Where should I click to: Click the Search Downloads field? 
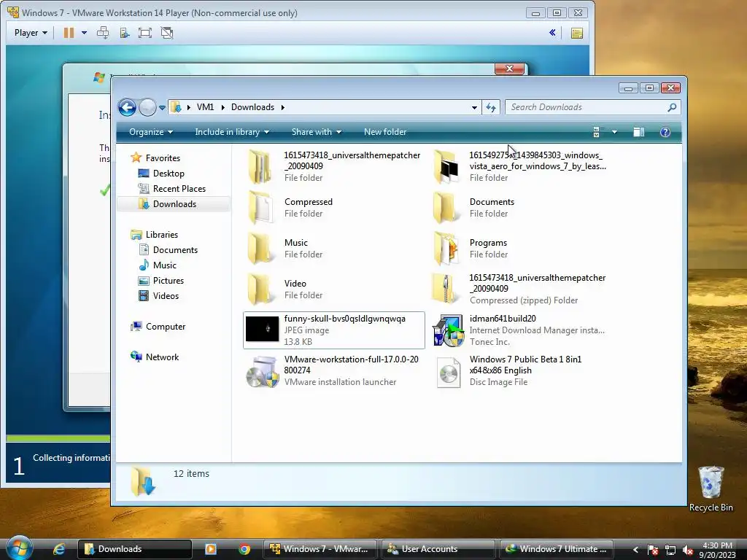click(592, 107)
